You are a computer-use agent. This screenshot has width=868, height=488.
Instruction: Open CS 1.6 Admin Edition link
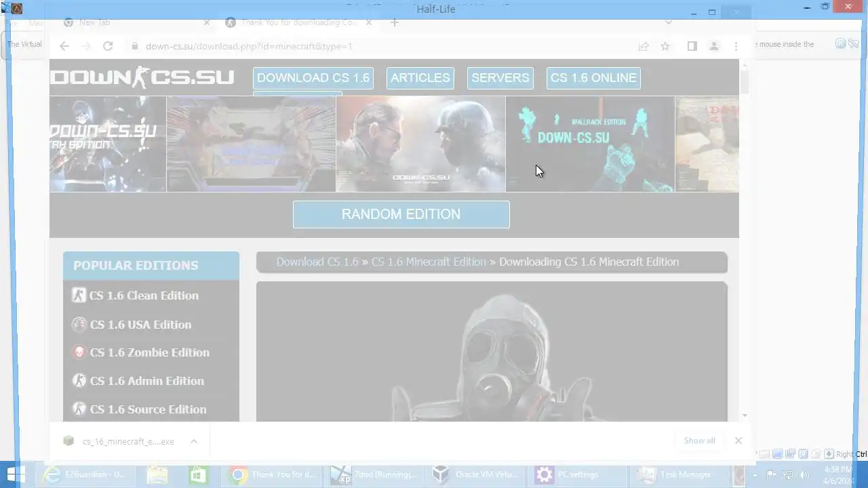pyautogui.click(x=147, y=381)
